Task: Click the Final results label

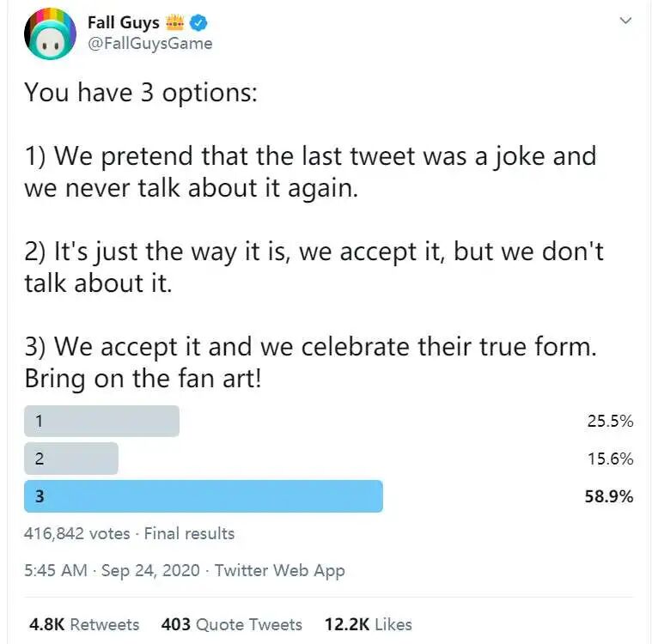Action: (x=189, y=533)
